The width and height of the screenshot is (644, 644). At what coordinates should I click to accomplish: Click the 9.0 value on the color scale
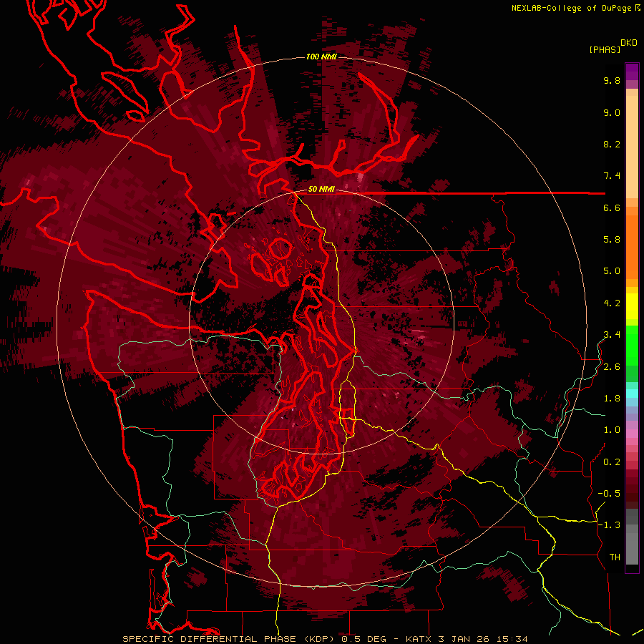(x=612, y=112)
